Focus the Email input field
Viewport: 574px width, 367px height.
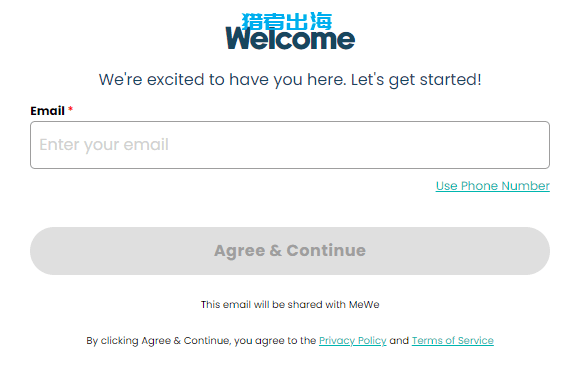point(290,145)
